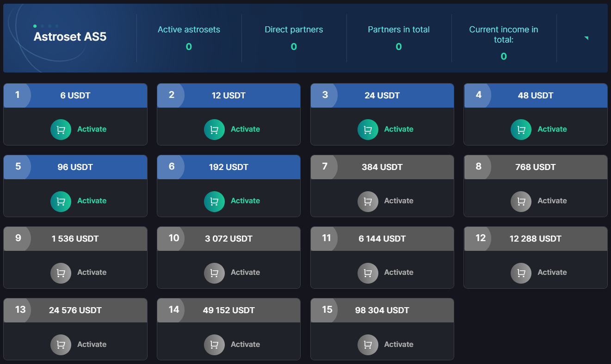This screenshot has height=364, width=611.
Task: Click the cart icon for 24 USDT level
Action: [x=368, y=129]
